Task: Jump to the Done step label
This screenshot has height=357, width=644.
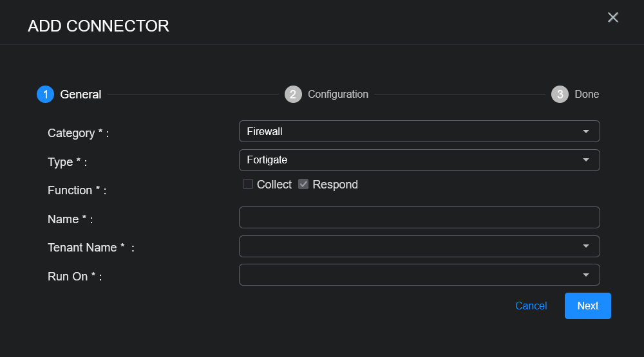Action: [x=587, y=95]
